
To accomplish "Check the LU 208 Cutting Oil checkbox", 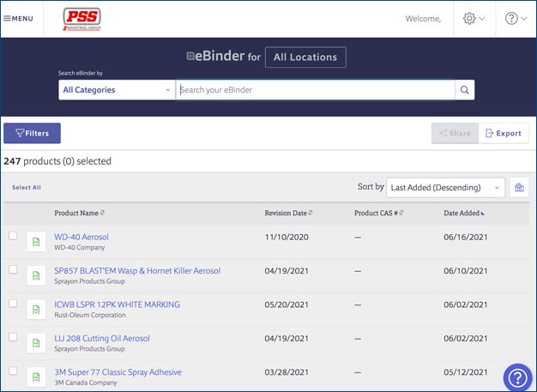I will [x=13, y=337].
